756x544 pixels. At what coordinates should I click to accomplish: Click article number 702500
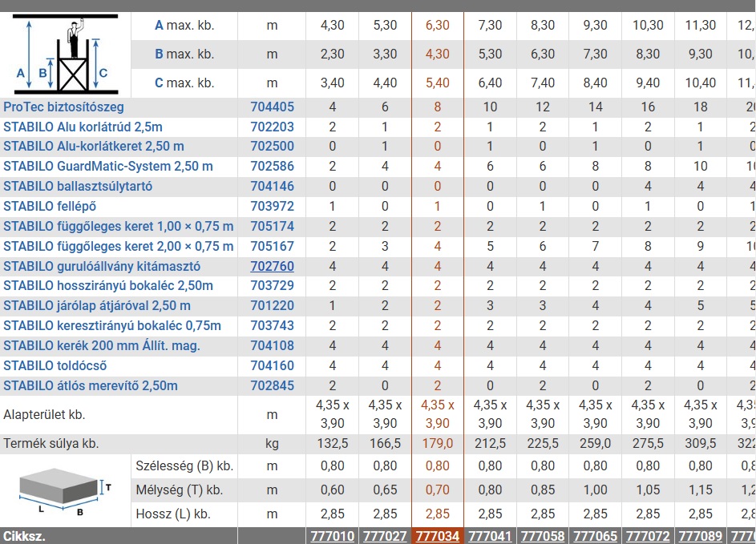coord(272,147)
